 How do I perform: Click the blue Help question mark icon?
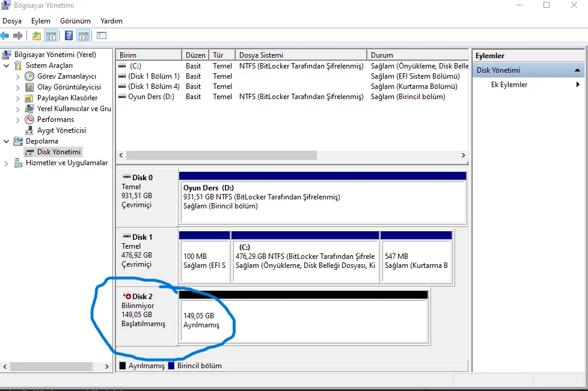point(69,36)
